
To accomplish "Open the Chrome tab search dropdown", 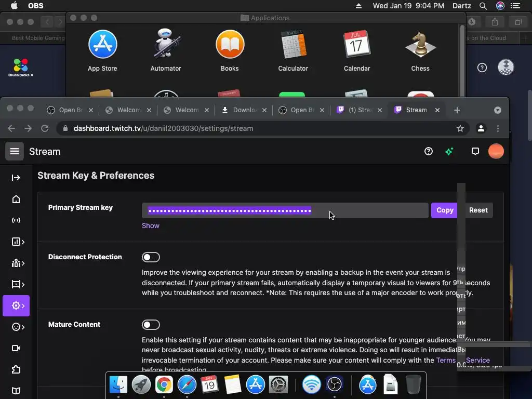I will tap(497, 110).
